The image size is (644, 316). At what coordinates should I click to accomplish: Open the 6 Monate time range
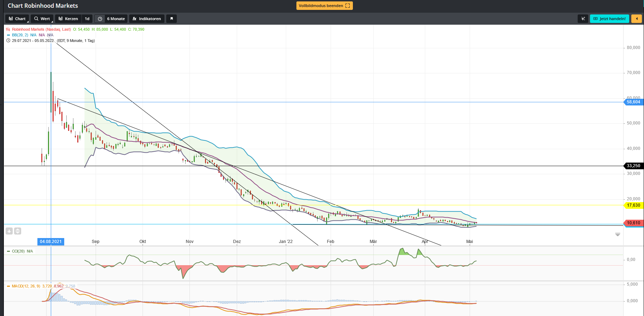(x=116, y=19)
